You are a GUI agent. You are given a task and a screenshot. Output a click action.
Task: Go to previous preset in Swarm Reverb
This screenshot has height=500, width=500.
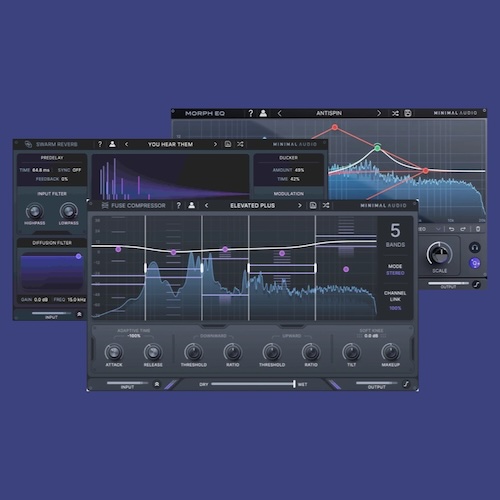tap(126, 144)
